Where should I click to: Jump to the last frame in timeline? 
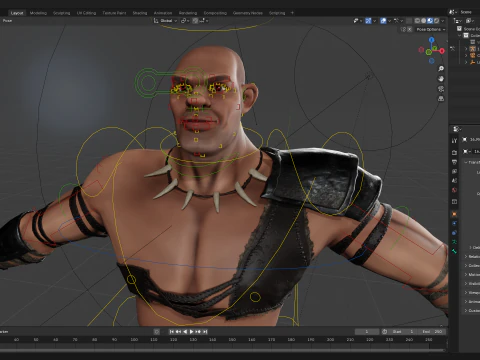tap(205, 332)
